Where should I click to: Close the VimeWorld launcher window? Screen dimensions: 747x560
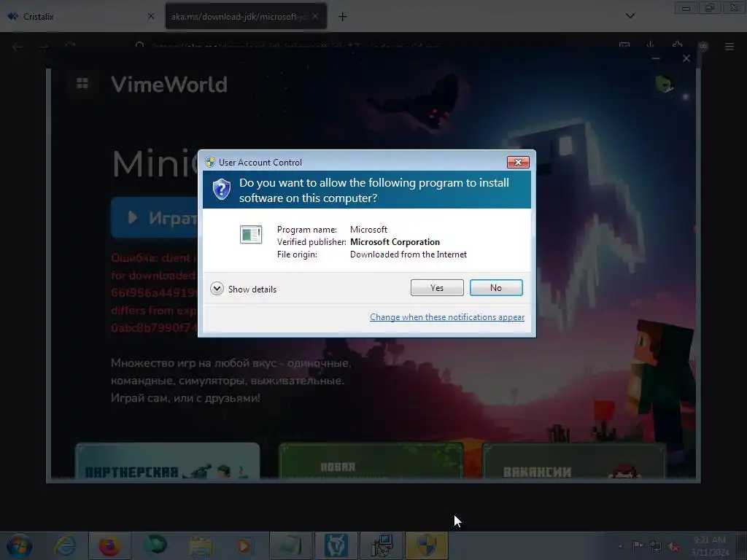click(686, 58)
